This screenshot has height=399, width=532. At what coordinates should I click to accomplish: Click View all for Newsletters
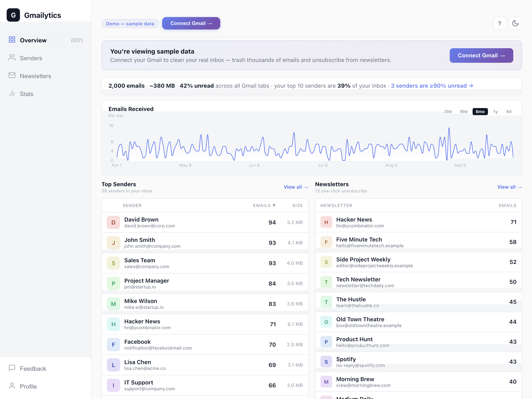pyautogui.click(x=509, y=187)
